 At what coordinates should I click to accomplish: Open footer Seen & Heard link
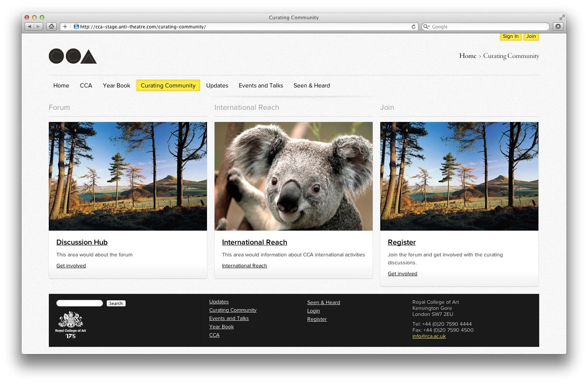pyautogui.click(x=324, y=303)
